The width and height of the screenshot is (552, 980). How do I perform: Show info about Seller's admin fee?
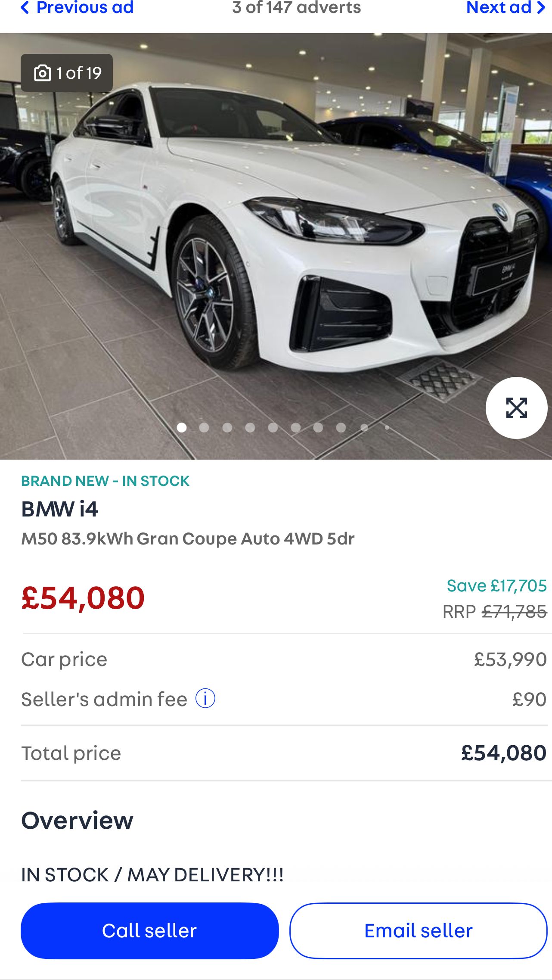(x=205, y=699)
